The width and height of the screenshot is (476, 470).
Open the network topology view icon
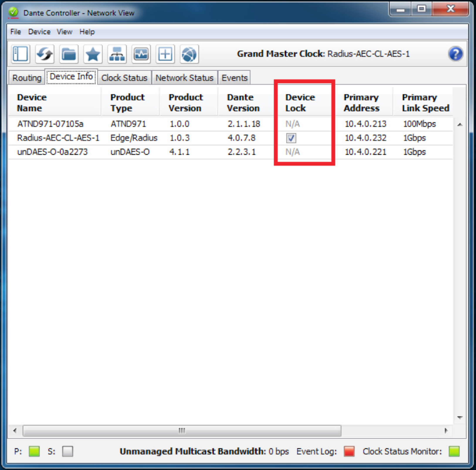117,54
